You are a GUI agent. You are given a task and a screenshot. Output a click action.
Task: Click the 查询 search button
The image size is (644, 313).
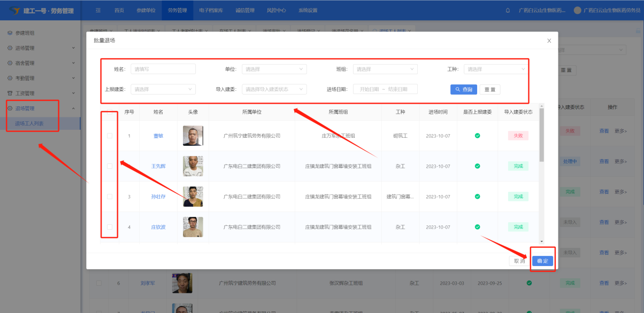(x=463, y=89)
